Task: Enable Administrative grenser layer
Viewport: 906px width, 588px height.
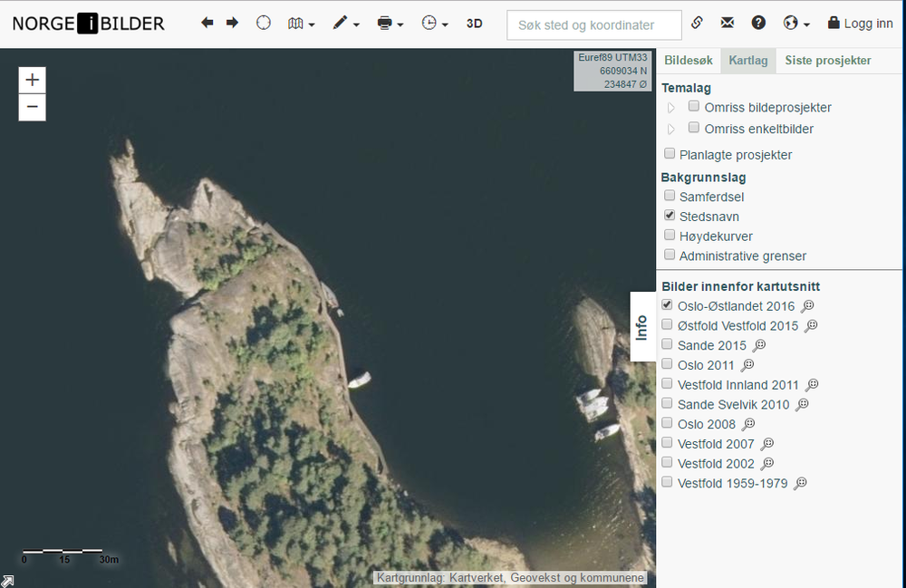Action: coord(670,255)
